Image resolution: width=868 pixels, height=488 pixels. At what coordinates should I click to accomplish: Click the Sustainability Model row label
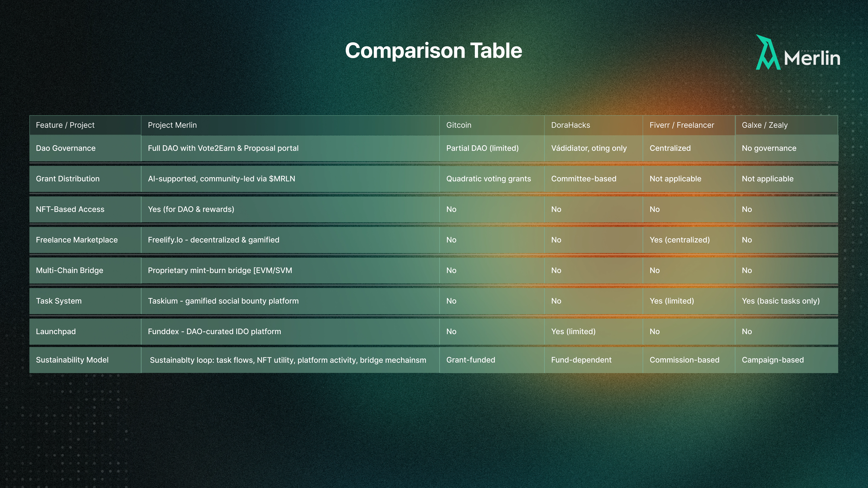[x=72, y=360]
